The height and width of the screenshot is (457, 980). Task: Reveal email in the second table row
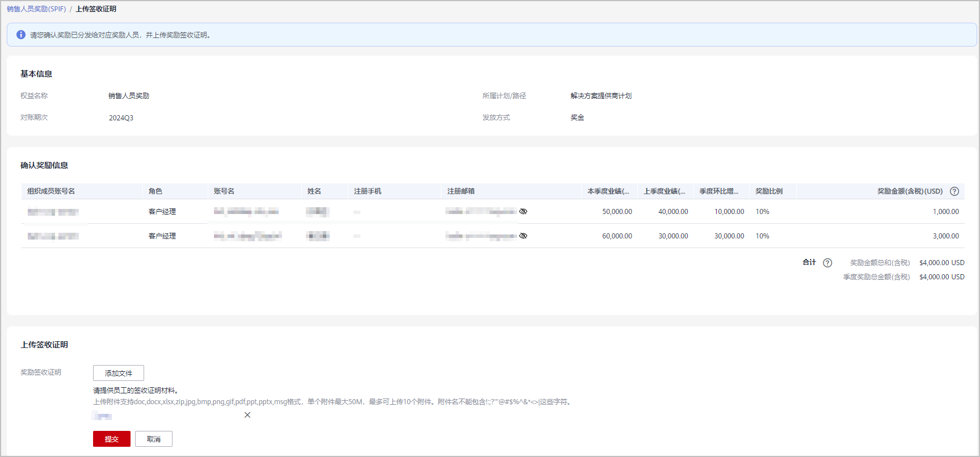click(523, 236)
